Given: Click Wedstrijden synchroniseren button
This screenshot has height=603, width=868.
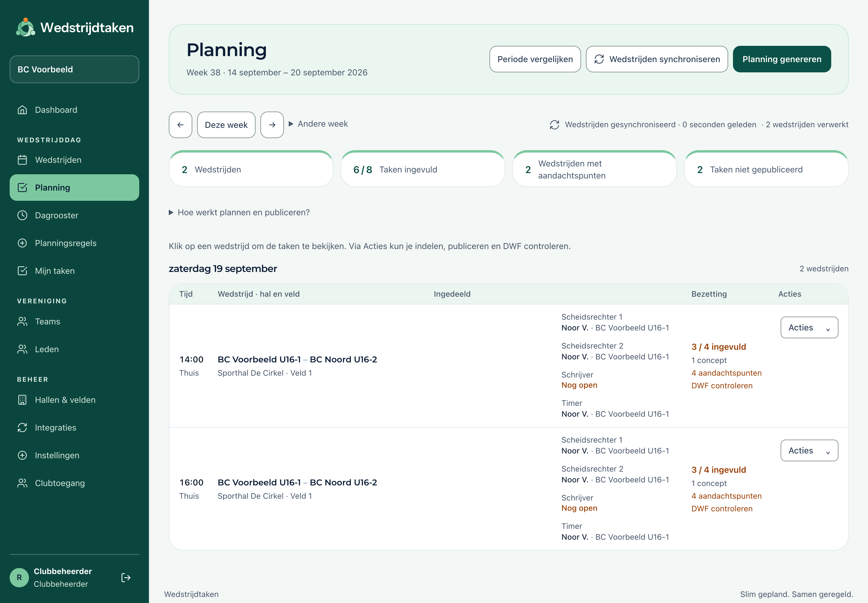Looking at the screenshot, I should tap(657, 59).
